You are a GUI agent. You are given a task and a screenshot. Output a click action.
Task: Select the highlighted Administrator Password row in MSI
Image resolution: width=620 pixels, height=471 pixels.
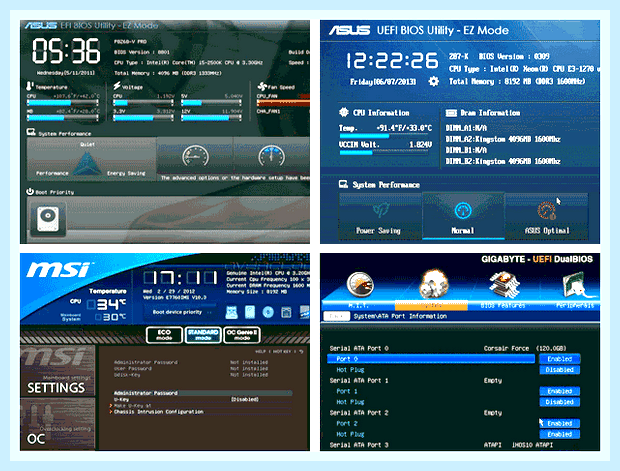click(203, 393)
